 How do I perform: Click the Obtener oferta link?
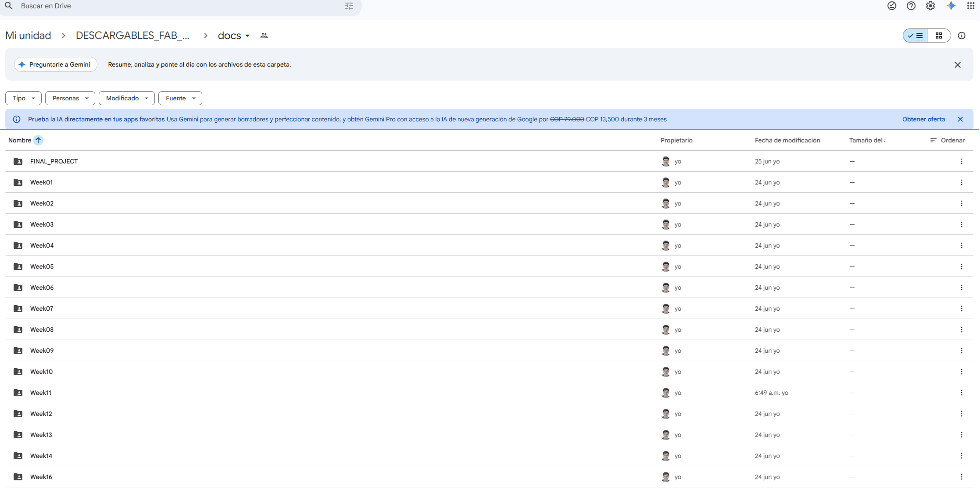click(923, 119)
